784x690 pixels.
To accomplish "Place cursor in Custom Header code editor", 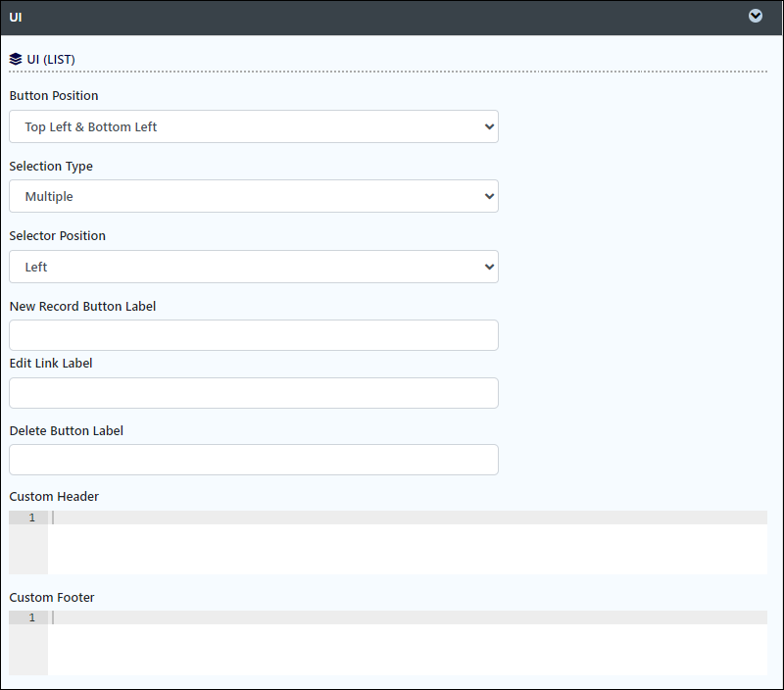I will pos(408,543).
